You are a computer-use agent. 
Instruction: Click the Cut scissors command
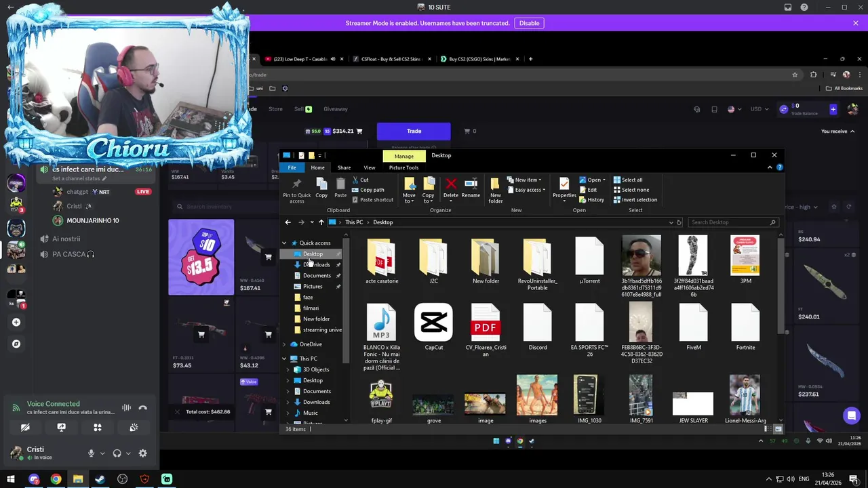tap(360, 180)
